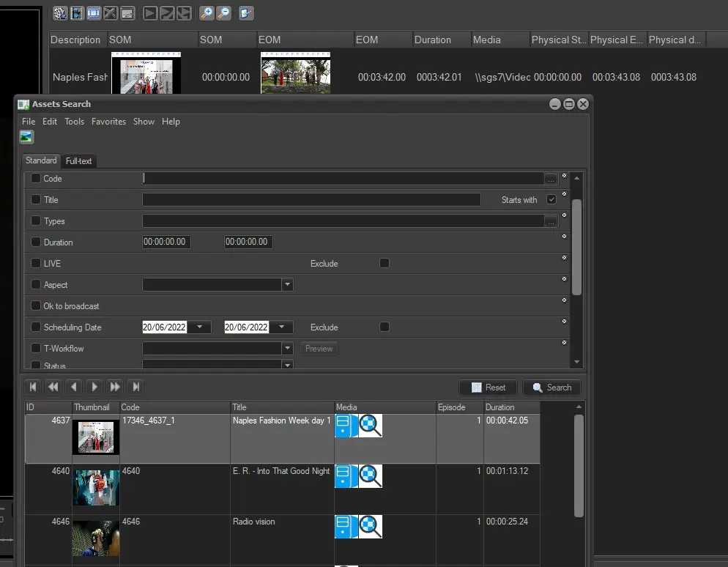Enable the LIVE filter checkbox

36,263
